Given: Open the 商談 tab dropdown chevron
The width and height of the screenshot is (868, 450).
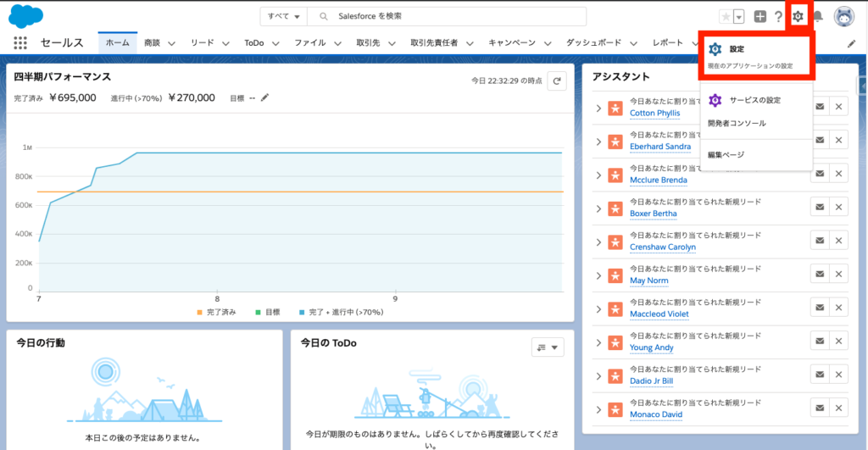Looking at the screenshot, I should (171, 43).
